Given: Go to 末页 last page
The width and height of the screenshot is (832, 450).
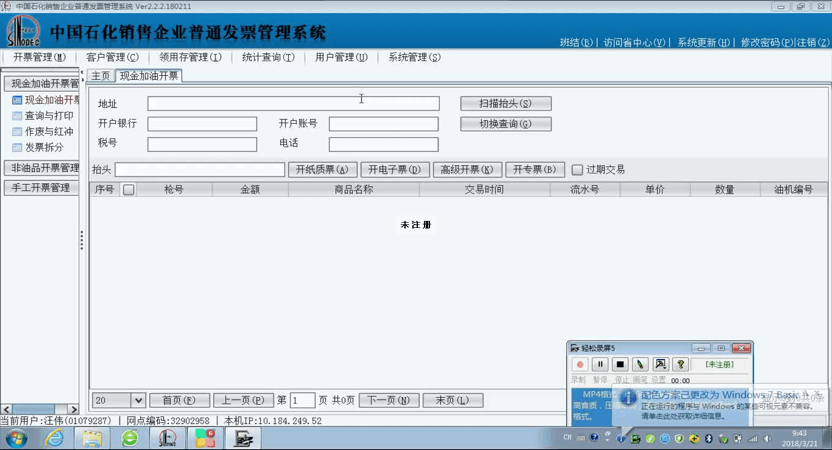Looking at the screenshot, I should [453, 400].
